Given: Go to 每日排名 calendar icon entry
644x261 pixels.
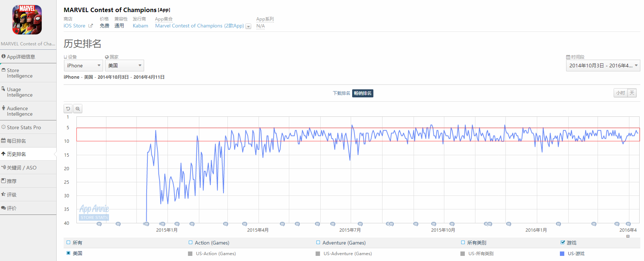Looking at the screenshot, I should coord(4,141).
